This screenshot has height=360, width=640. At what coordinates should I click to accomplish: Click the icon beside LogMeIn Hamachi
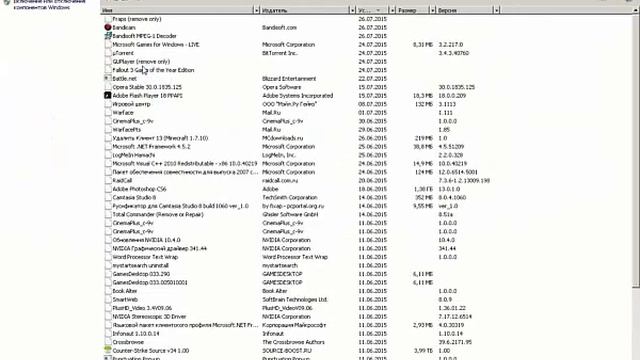108,155
